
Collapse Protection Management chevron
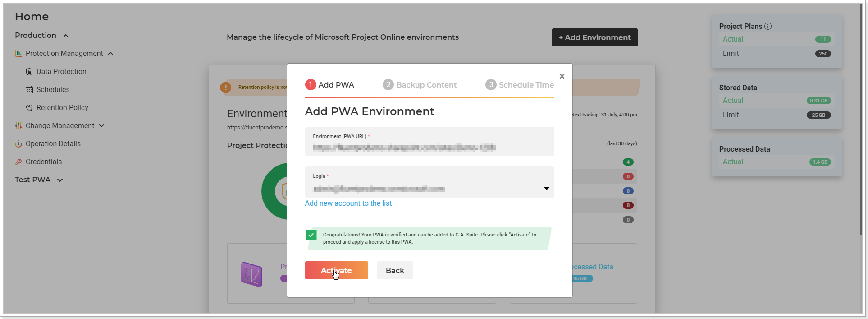click(110, 54)
